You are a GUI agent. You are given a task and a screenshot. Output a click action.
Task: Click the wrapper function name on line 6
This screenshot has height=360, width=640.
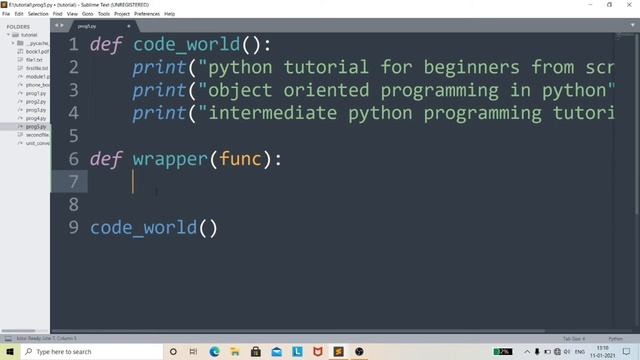170,159
